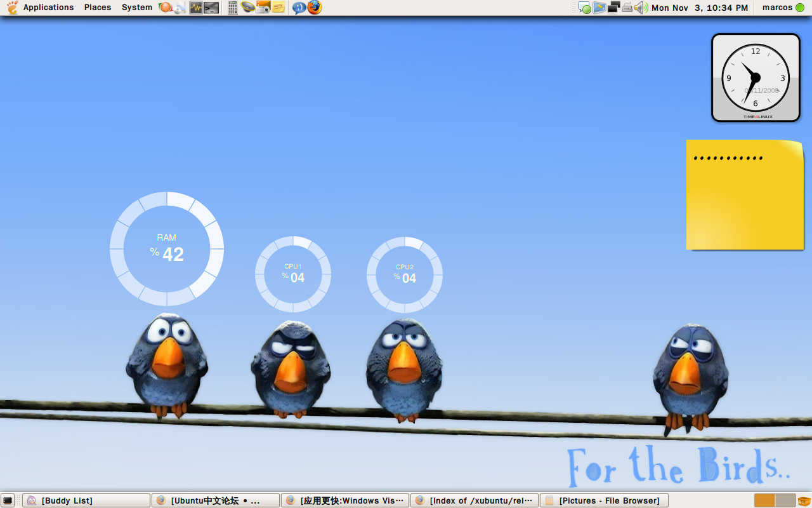Open the System menu
Screen dimensions: 812x508
[137, 8]
